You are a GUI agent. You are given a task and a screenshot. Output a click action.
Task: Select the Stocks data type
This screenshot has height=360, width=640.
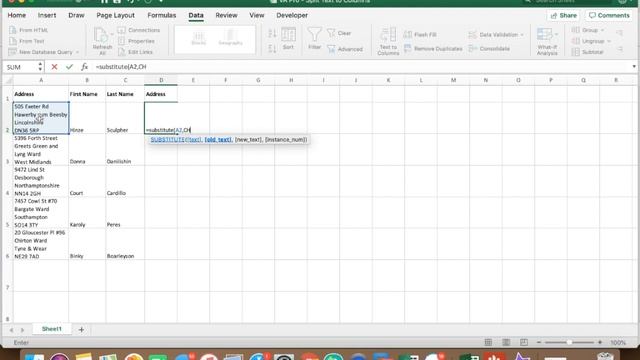coord(198,38)
